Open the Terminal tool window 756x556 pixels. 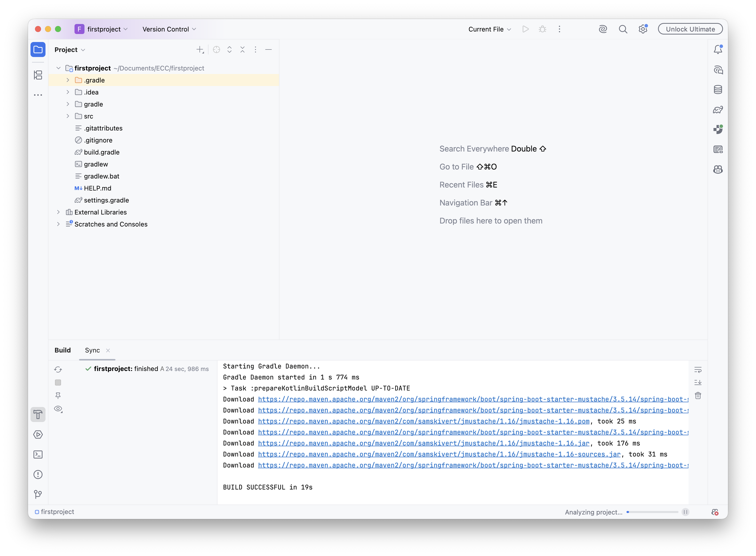click(38, 455)
